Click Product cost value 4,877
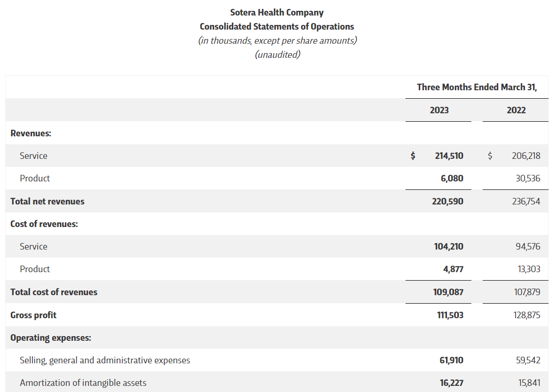549x392 pixels. click(453, 269)
